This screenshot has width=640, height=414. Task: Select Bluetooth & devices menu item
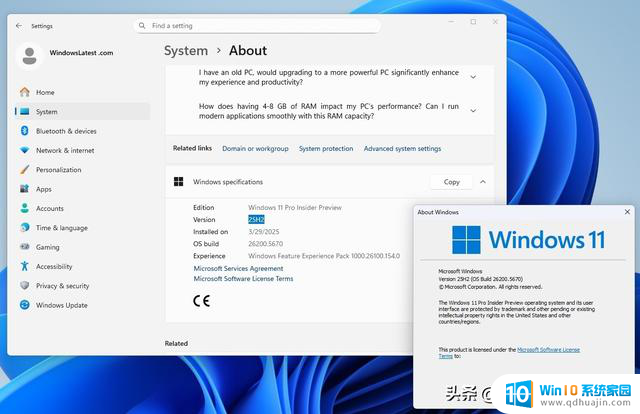tap(82, 131)
